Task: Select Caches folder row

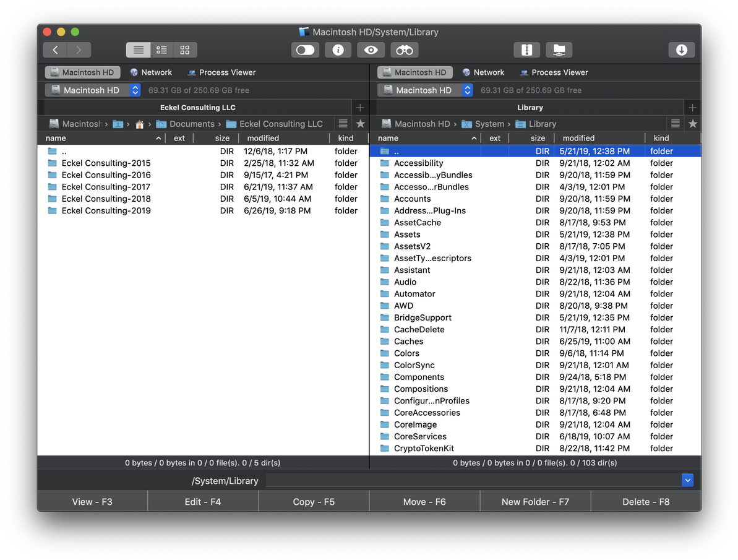Action: [x=536, y=342]
